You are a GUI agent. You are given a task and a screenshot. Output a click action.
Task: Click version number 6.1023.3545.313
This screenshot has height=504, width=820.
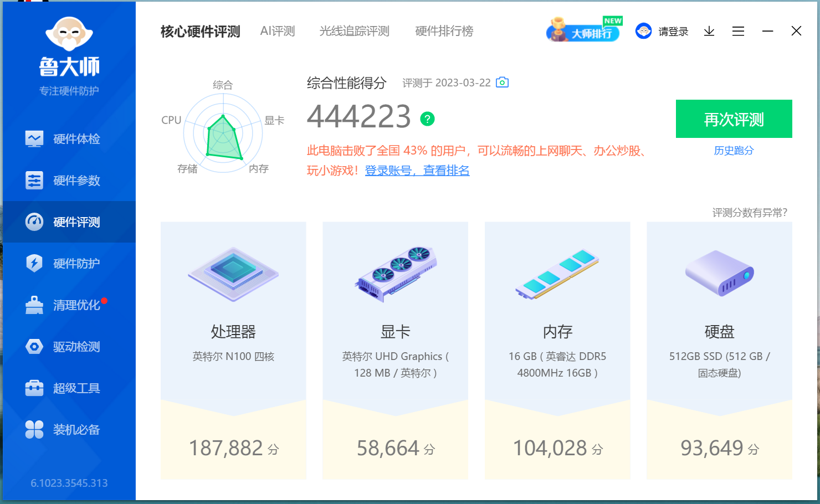(x=69, y=483)
